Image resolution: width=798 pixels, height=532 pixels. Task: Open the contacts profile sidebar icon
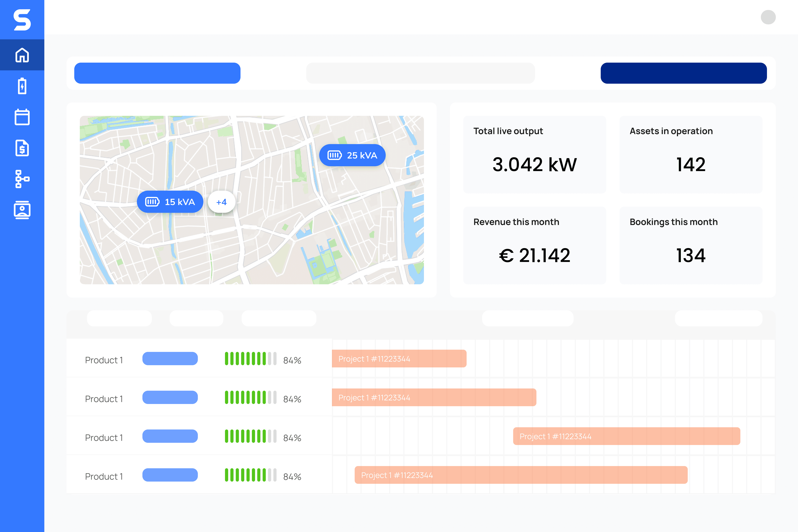tap(22, 210)
